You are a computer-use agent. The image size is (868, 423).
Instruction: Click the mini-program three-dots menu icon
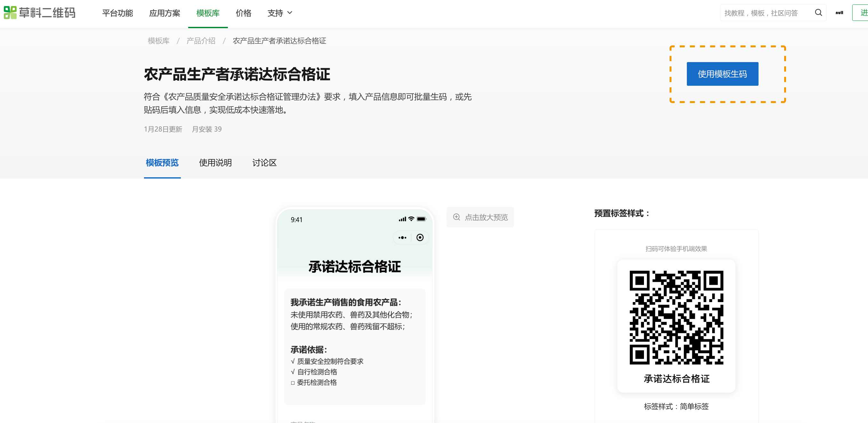tap(402, 237)
